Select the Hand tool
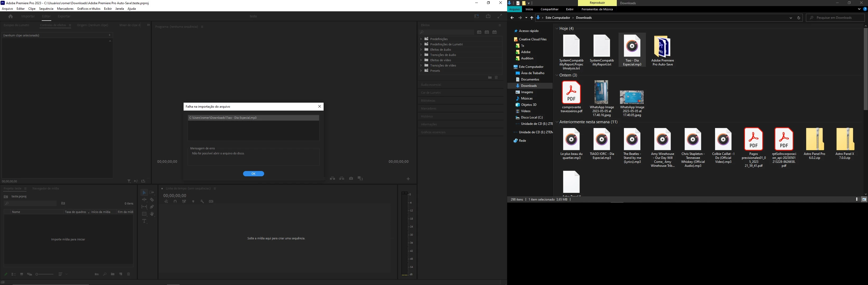This screenshot has width=868, height=285. pyautogui.click(x=152, y=214)
